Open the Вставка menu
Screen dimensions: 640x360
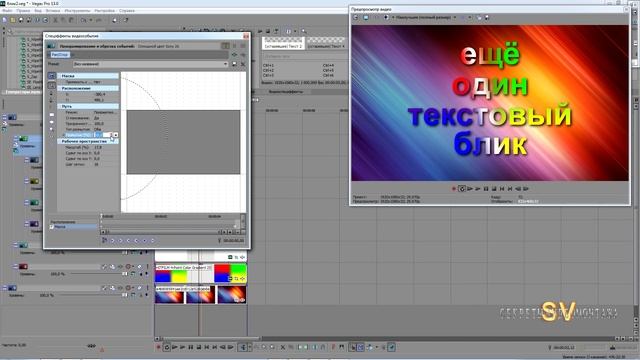click(x=53, y=11)
